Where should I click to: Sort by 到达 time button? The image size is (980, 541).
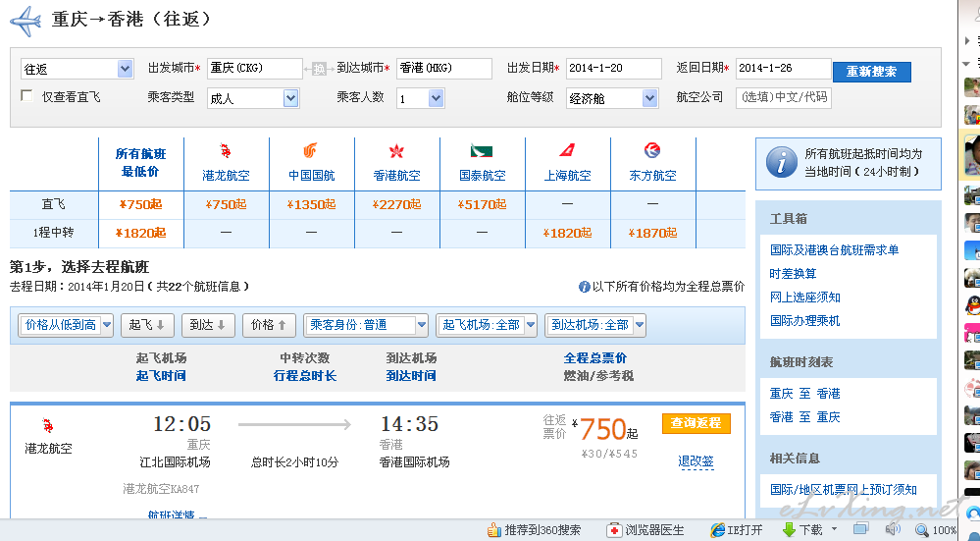point(208,325)
